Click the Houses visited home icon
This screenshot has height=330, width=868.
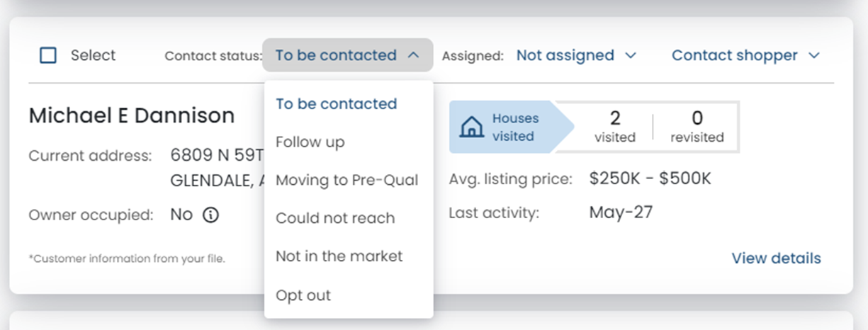pos(470,128)
